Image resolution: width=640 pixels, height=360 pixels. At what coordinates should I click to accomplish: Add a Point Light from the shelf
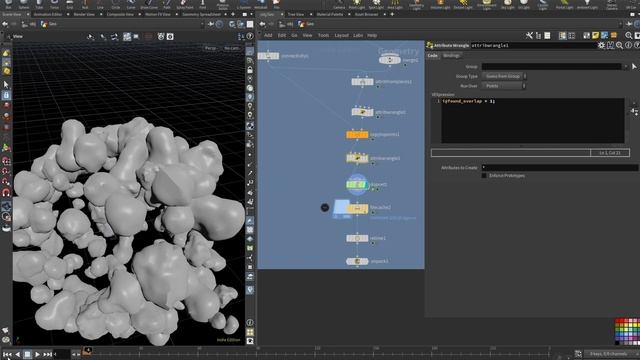(357, 4)
